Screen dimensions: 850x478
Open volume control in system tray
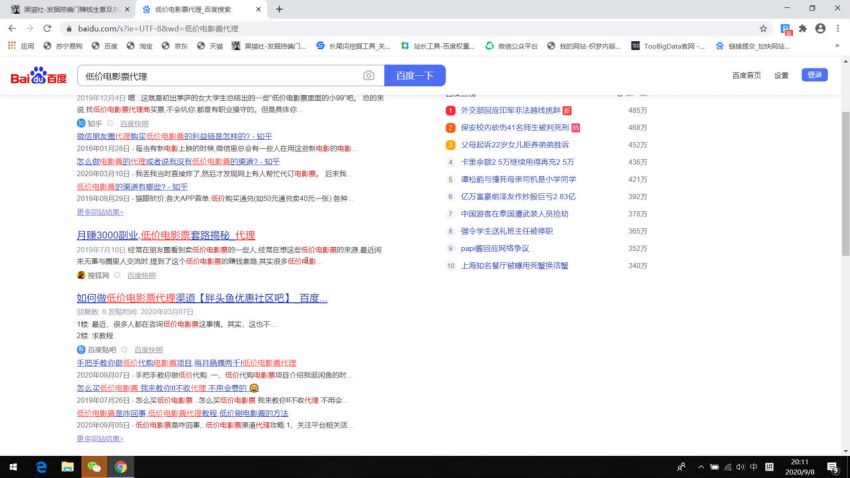click(740, 467)
